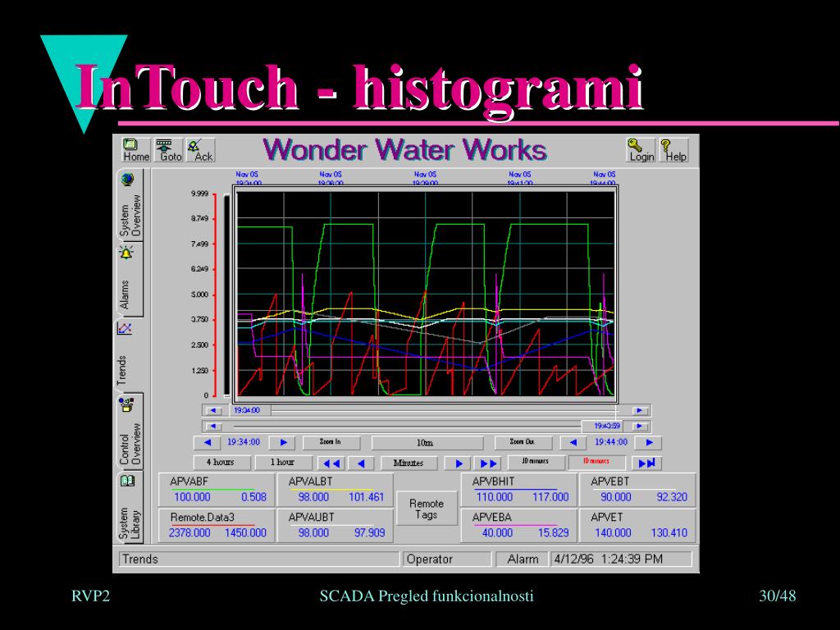Step start time 19:34:00 forward

[x=283, y=443]
